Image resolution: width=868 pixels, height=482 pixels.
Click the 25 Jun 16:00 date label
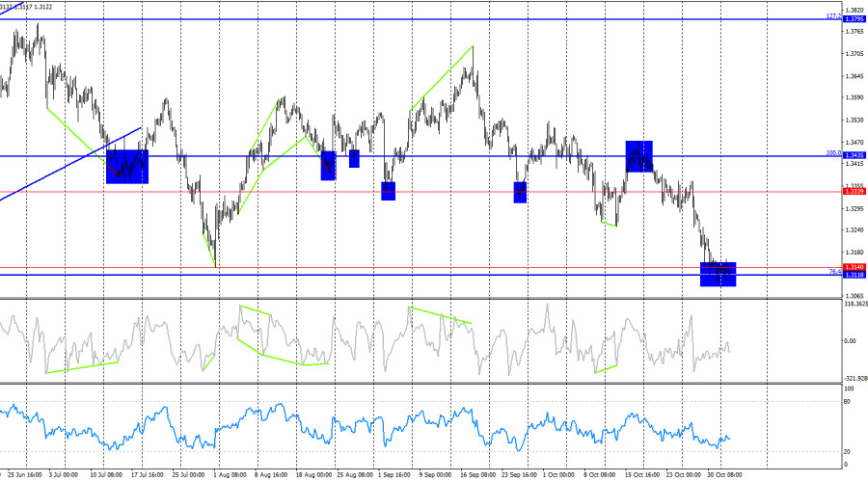[x=25, y=475]
